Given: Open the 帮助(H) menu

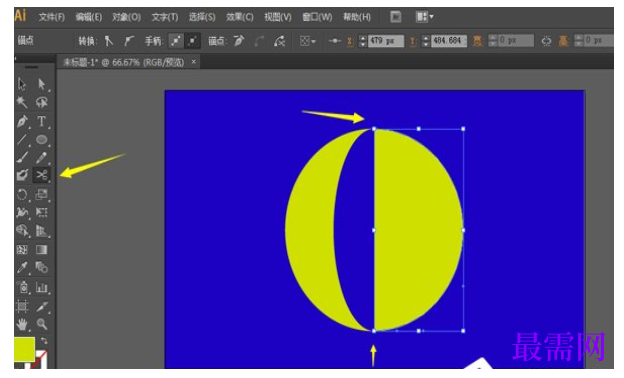Looking at the screenshot, I should pyautogui.click(x=357, y=17).
